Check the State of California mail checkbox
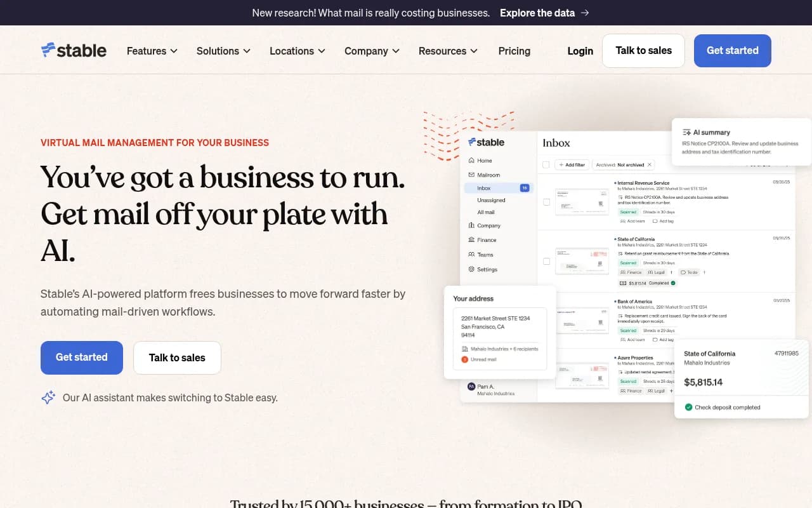The image size is (812, 508). tap(547, 261)
